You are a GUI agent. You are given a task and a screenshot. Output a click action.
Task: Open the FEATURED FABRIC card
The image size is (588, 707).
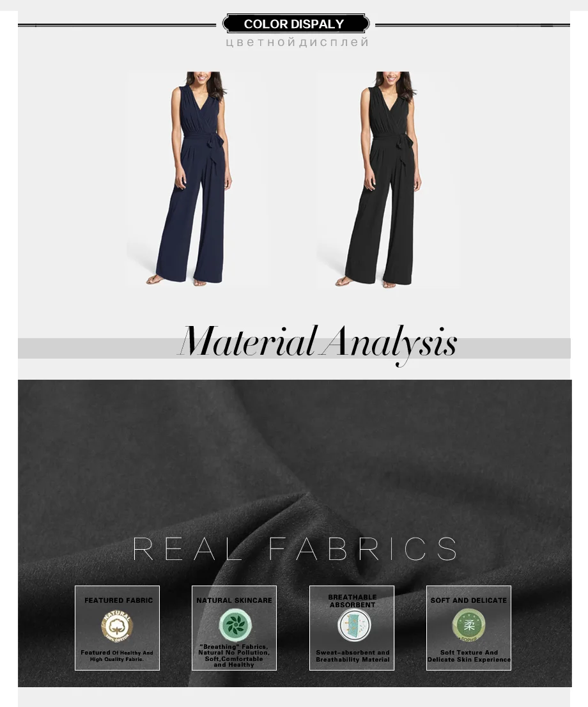click(117, 628)
